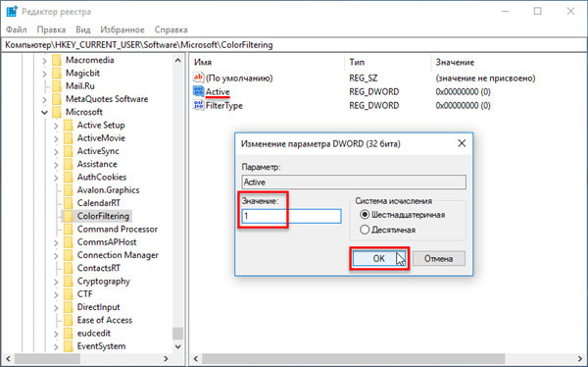Screen dimensions: 588x367
Task: Click the Значение input field containing 1
Action: [x=291, y=216]
